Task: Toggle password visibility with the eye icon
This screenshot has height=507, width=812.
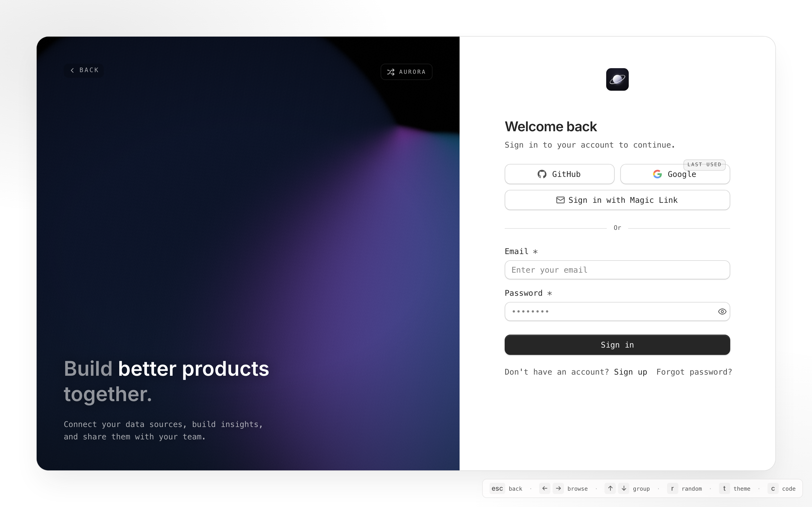Action: pos(722,312)
